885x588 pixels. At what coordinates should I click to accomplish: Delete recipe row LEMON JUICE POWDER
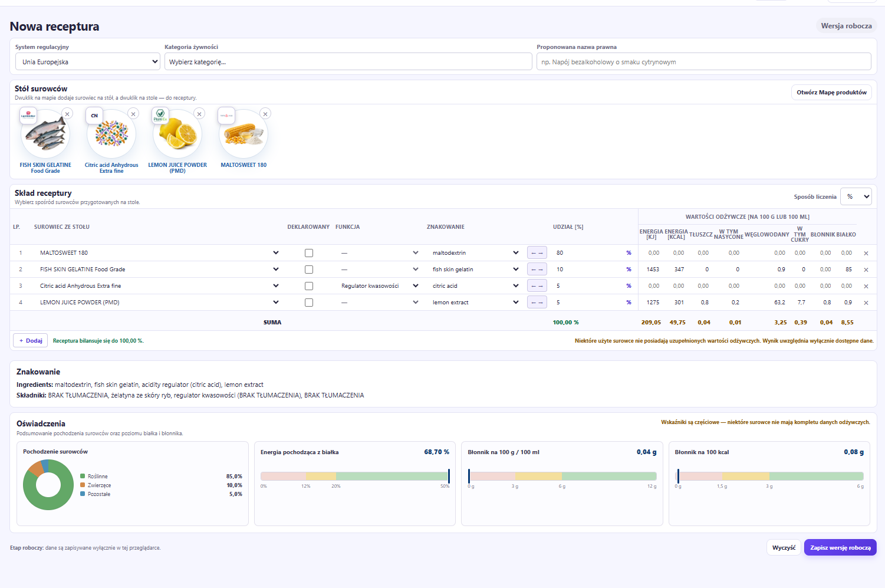click(x=866, y=303)
